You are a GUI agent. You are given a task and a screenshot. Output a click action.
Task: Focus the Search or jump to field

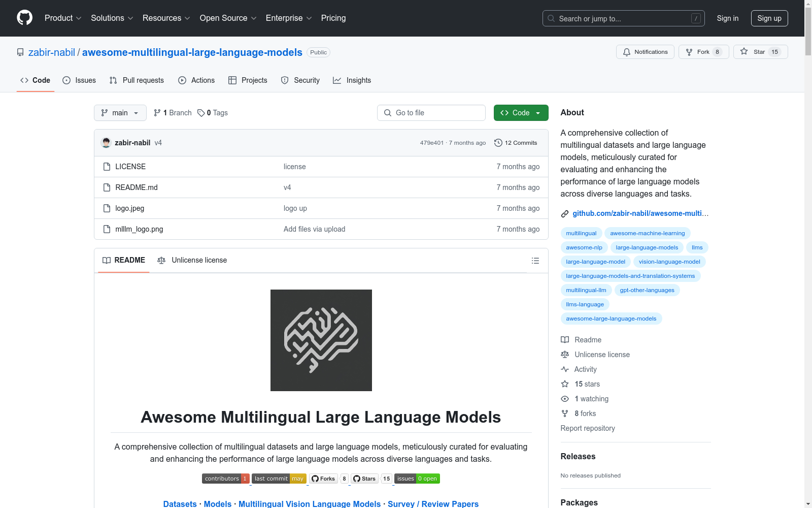(x=624, y=18)
